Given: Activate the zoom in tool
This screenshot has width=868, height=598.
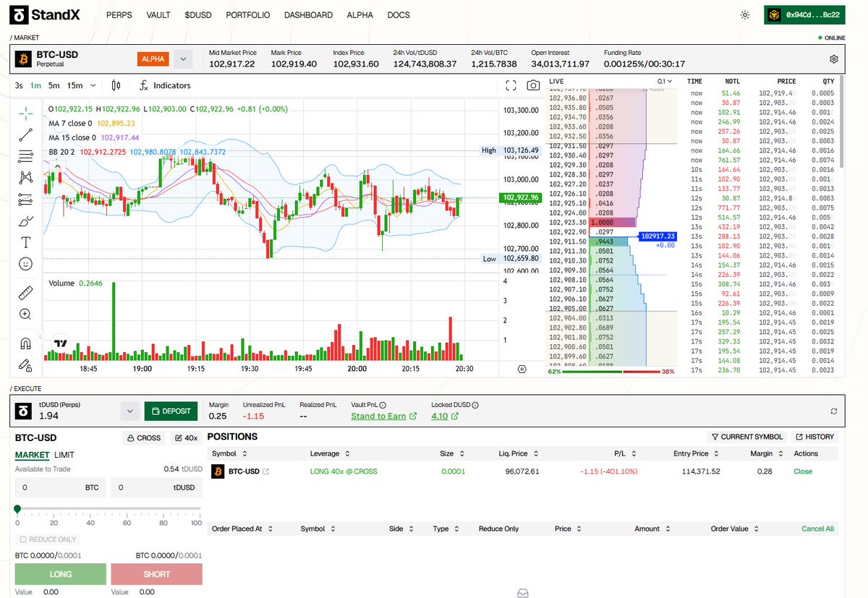Looking at the screenshot, I should coord(26,314).
